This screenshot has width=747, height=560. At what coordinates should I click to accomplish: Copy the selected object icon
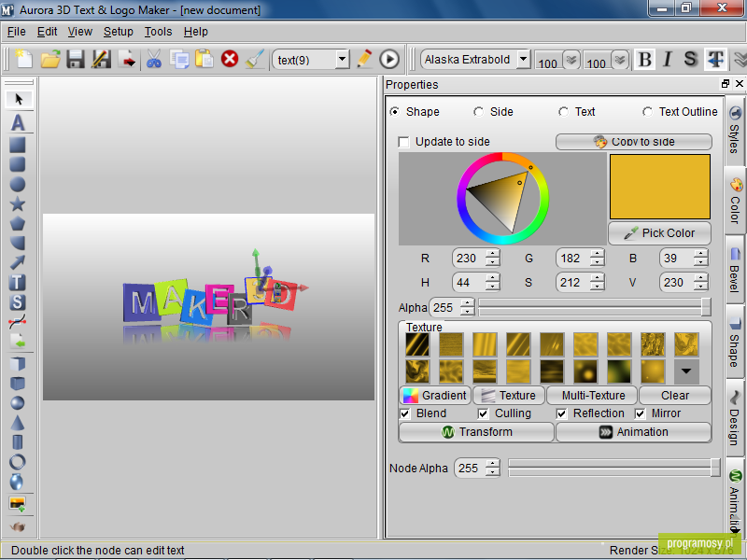click(179, 60)
